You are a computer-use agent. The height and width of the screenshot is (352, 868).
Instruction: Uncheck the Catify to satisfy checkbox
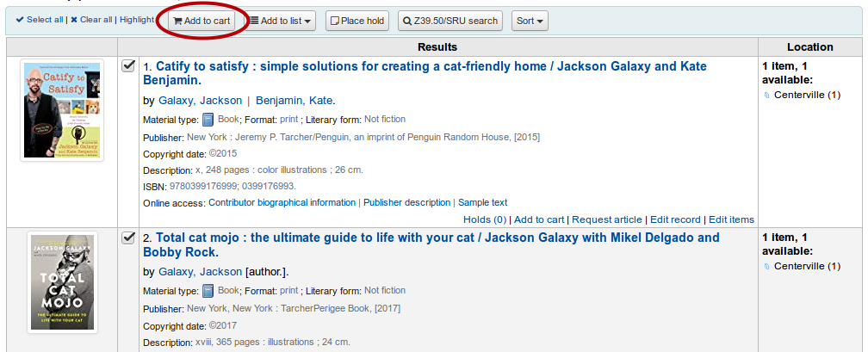pos(127,66)
